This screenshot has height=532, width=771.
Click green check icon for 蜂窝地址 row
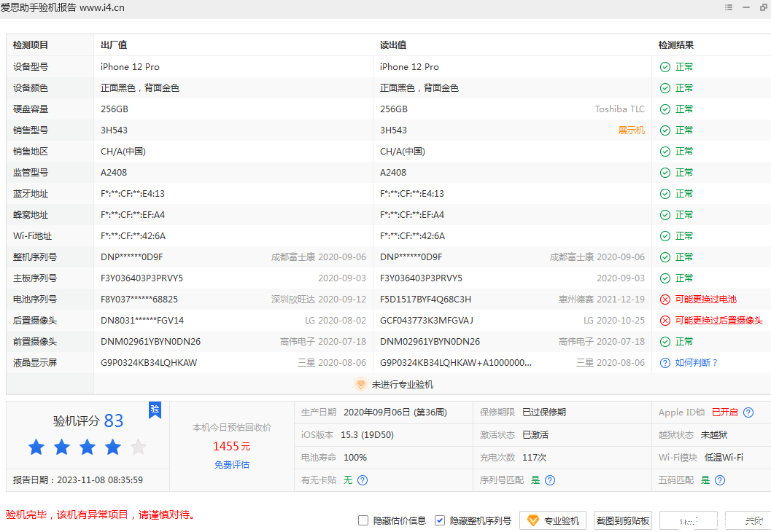point(665,215)
